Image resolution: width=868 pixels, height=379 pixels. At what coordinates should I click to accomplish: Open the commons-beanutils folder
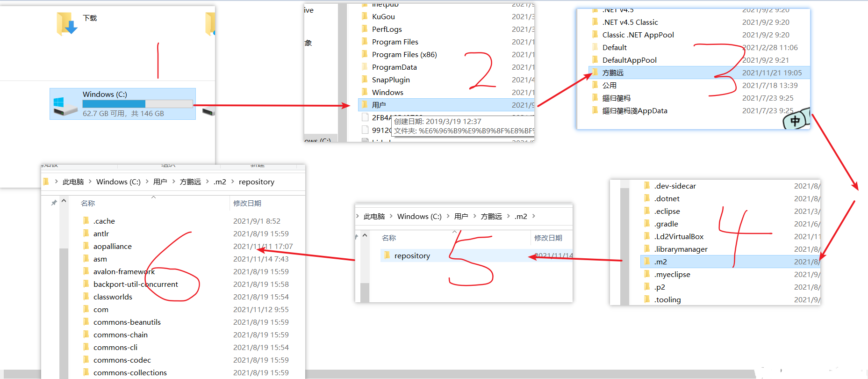127,322
